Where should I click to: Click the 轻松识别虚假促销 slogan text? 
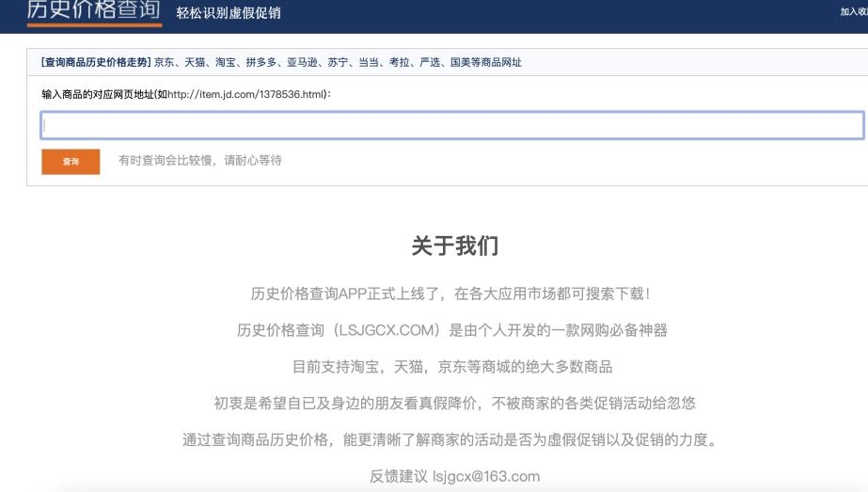(x=229, y=13)
